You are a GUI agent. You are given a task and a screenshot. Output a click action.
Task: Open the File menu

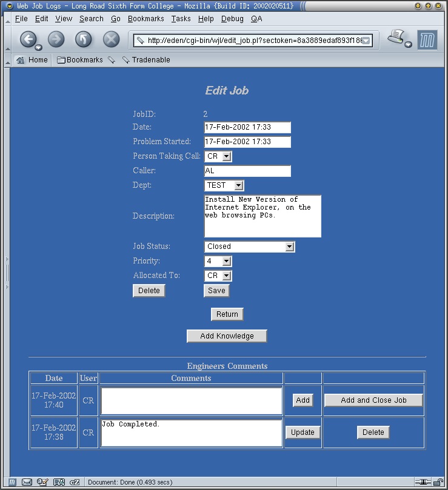[x=21, y=19]
